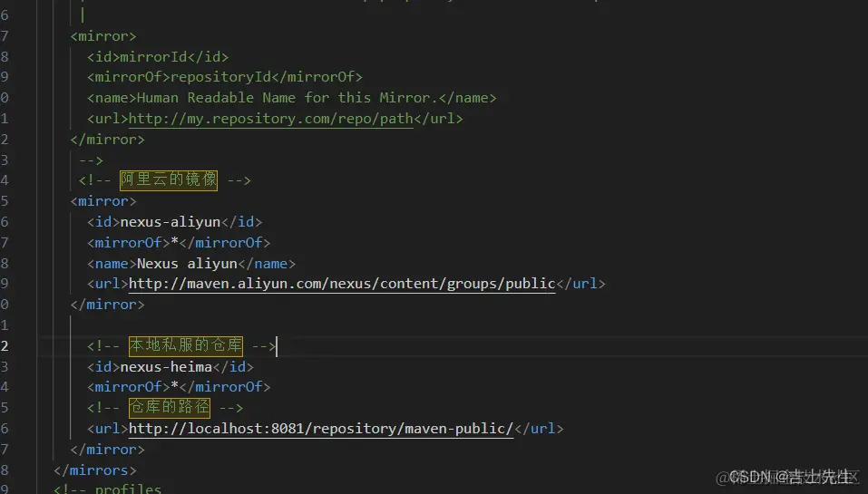Image resolution: width=868 pixels, height=494 pixels.
Task: Open the my.repository.com/repo/path URL link
Action: tap(270, 119)
